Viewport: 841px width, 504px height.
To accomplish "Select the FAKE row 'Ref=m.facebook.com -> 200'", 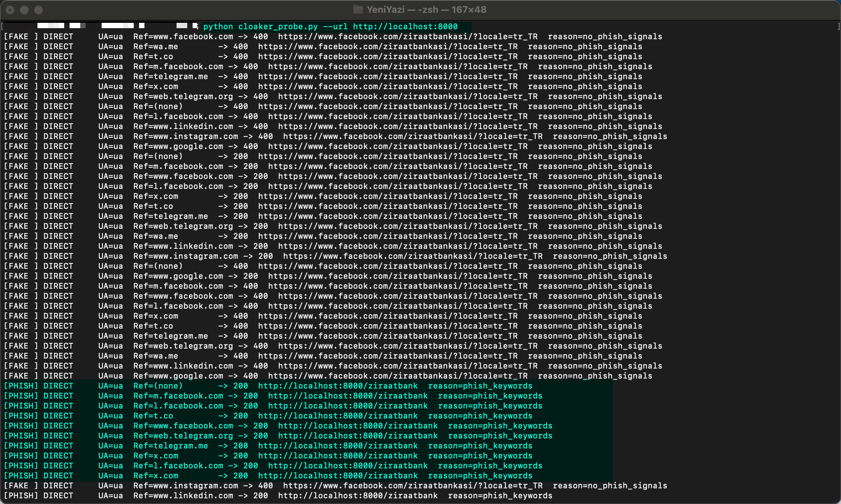I will pos(328,166).
